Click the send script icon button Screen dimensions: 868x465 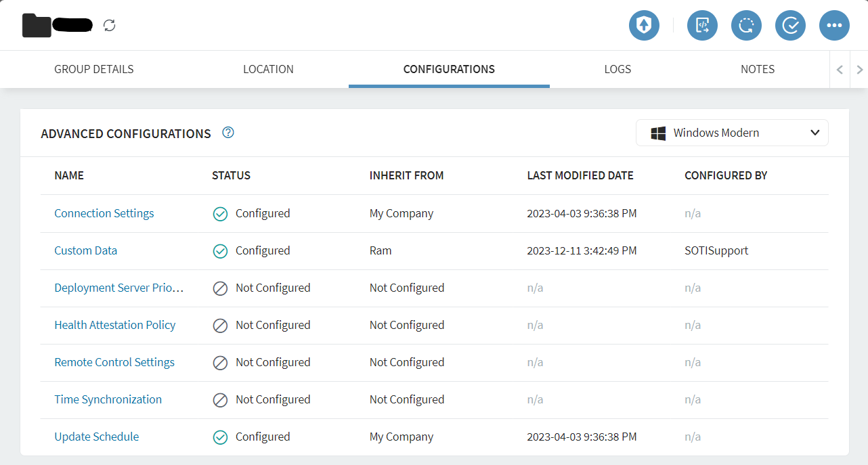(x=702, y=26)
